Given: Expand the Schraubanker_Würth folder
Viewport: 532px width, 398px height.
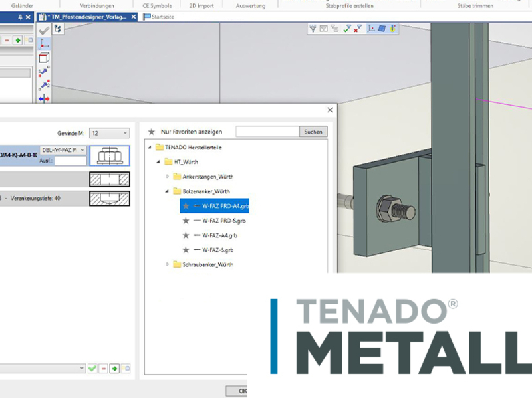Looking at the screenshot, I should (167, 264).
